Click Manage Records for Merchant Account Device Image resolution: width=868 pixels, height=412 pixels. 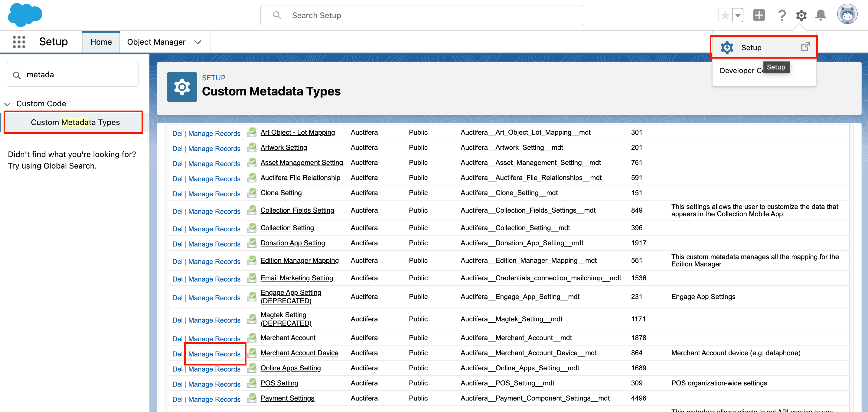click(x=214, y=354)
